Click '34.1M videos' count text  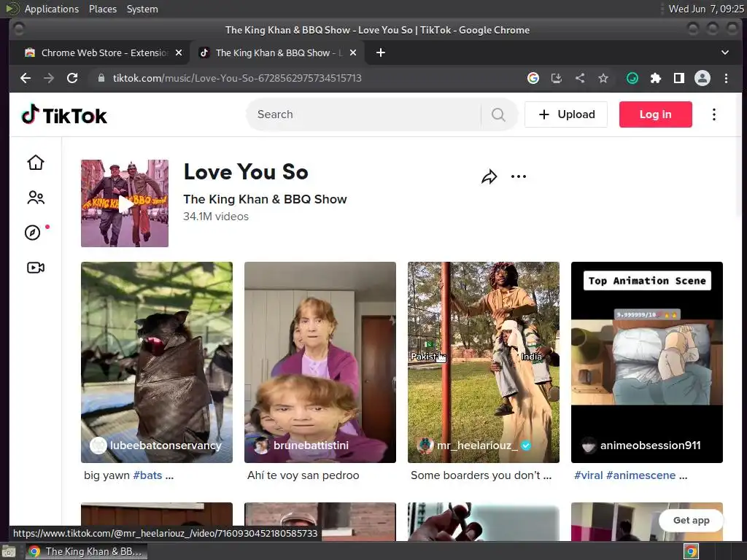(x=216, y=216)
